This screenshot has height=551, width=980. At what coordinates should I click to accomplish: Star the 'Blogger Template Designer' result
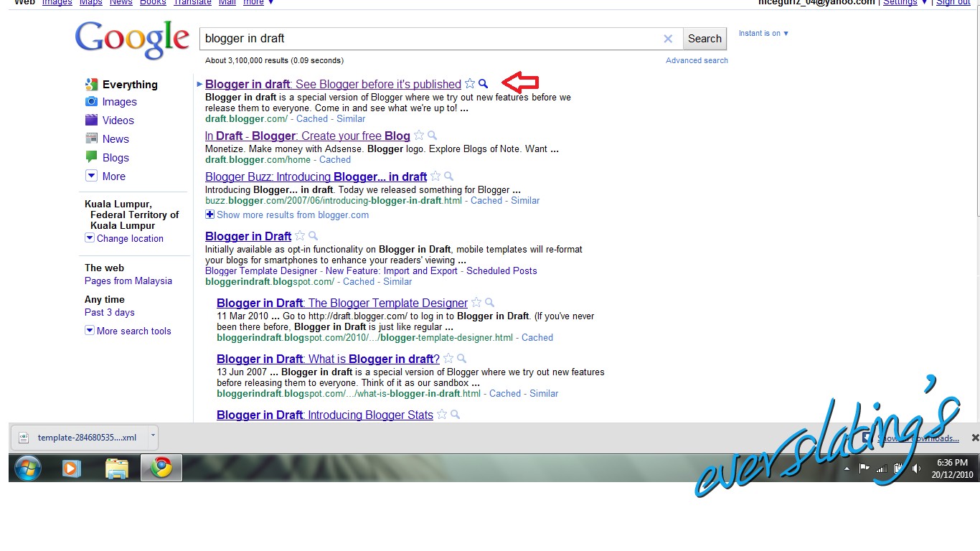tap(476, 303)
